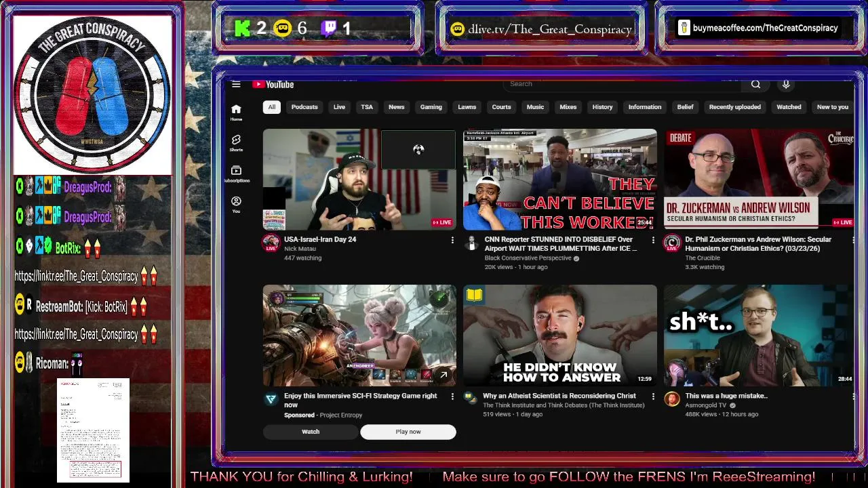Screen dimensions: 868x488
Task: Open options menu for USA-Israel-Iran Day 24
Action: coord(452,240)
